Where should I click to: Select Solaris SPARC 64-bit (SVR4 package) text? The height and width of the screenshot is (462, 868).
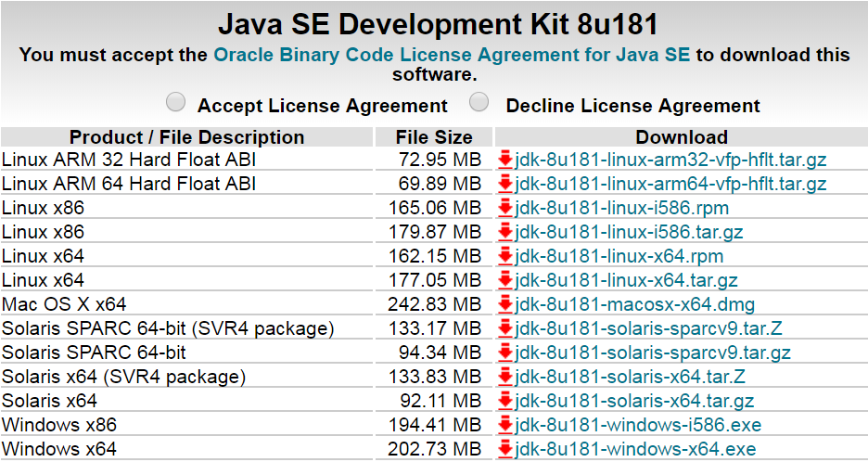tap(168, 328)
